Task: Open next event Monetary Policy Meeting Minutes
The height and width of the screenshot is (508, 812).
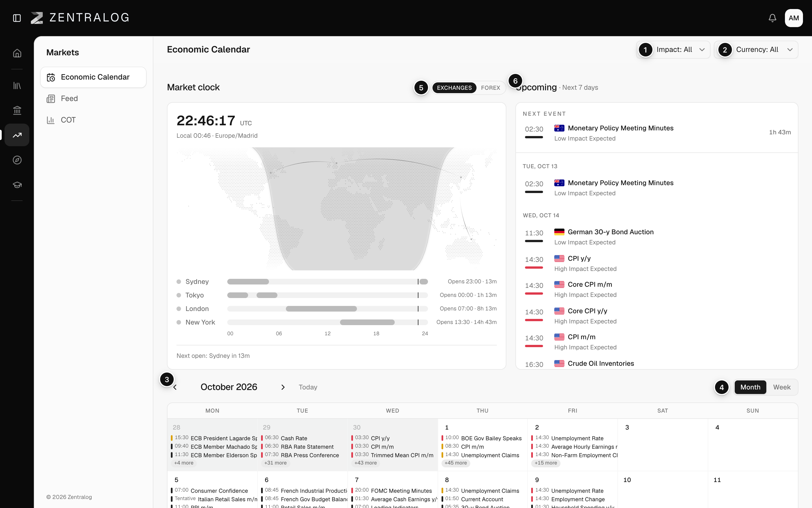Action: coord(657,132)
